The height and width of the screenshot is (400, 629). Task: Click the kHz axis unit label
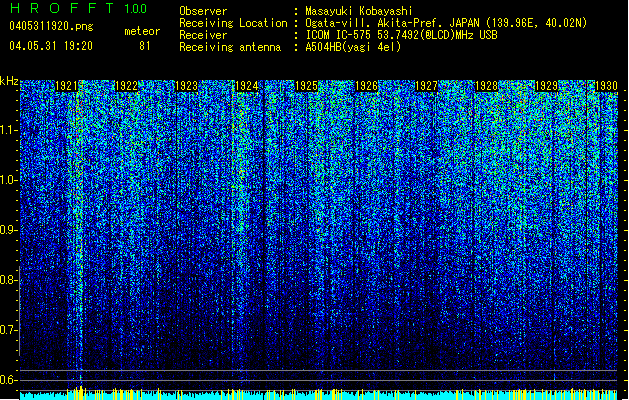[x=9, y=81]
